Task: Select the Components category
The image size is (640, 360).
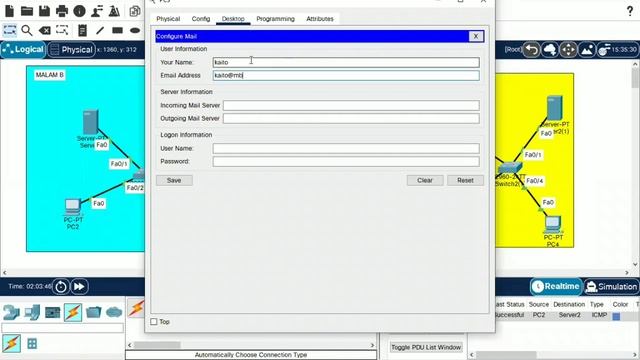Action: pyautogui.click(x=53, y=313)
